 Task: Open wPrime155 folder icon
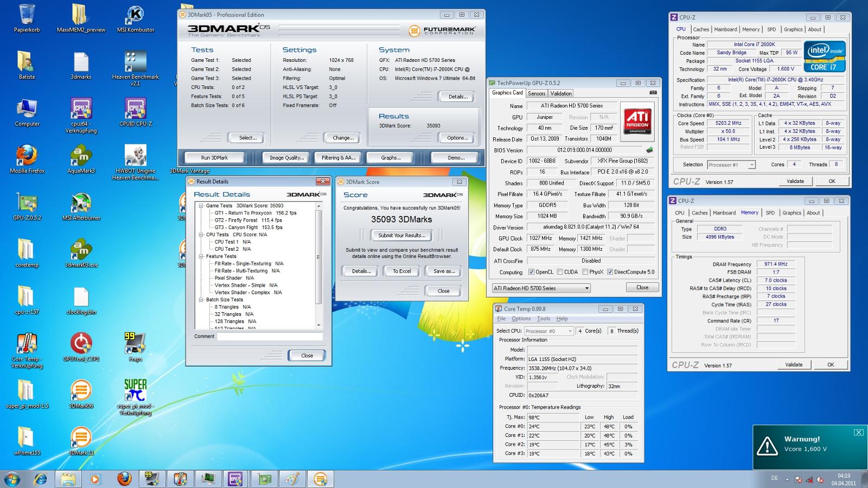27,441
